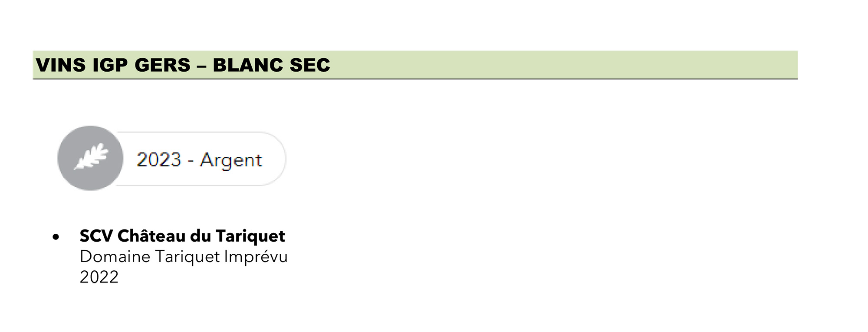Select the word "VINS" in the heading

coord(60,65)
